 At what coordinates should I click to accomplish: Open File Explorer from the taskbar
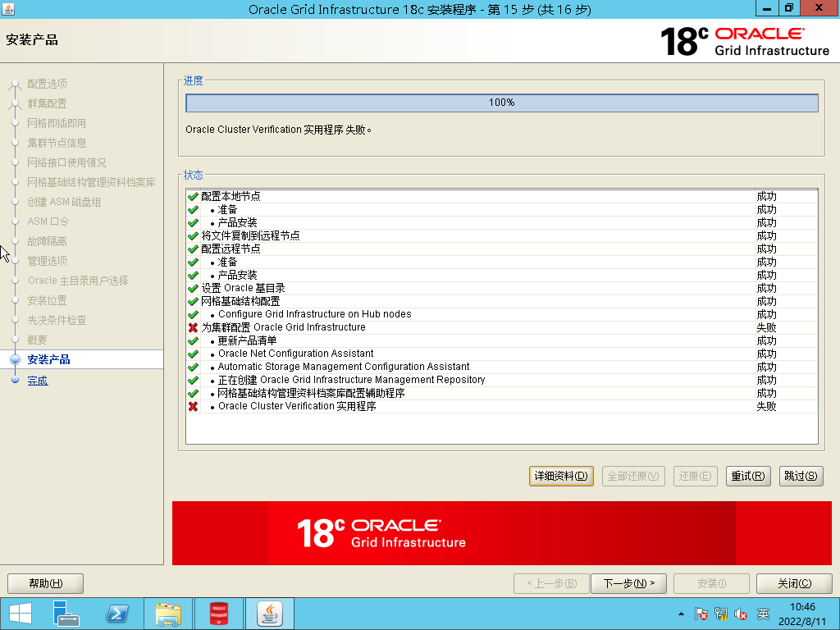[168, 614]
